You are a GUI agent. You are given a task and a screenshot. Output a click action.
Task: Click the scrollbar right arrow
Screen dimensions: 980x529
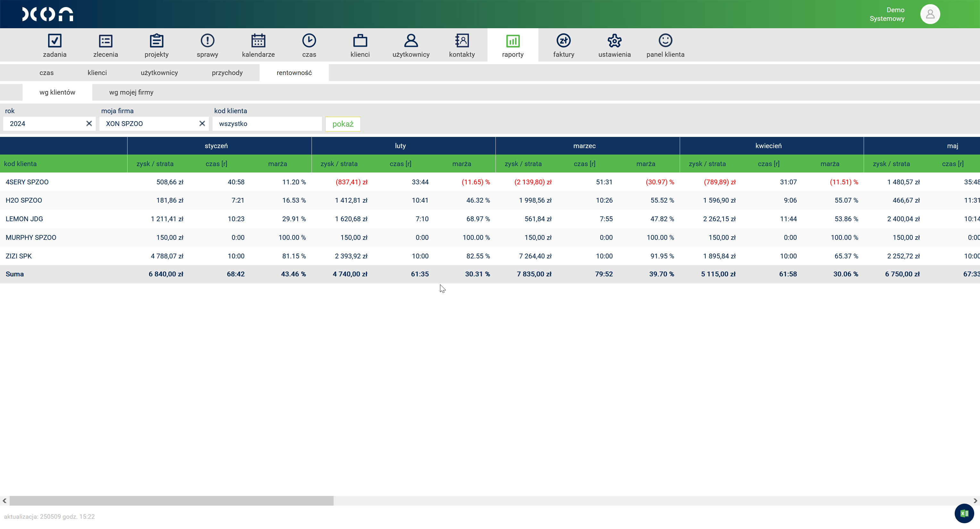coord(975,501)
